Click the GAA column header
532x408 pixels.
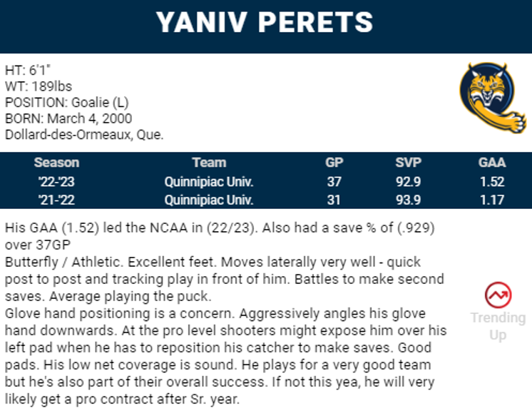click(x=492, y=163)
